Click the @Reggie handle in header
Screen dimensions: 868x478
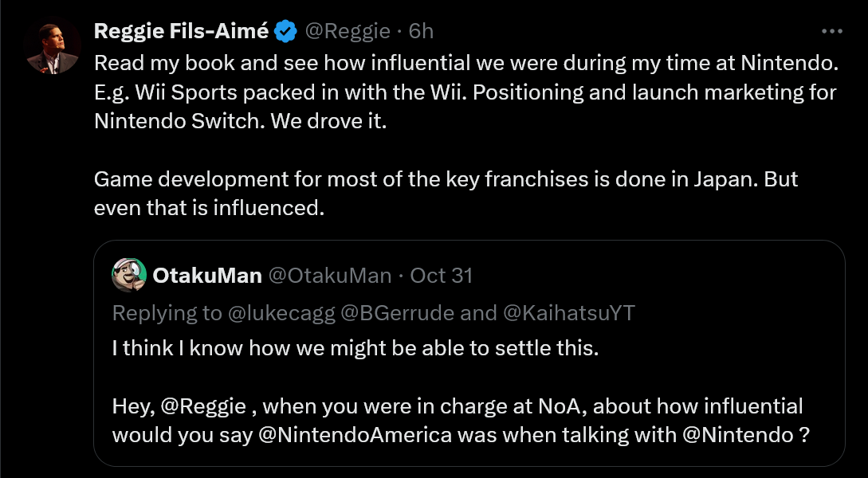(349, 32)
